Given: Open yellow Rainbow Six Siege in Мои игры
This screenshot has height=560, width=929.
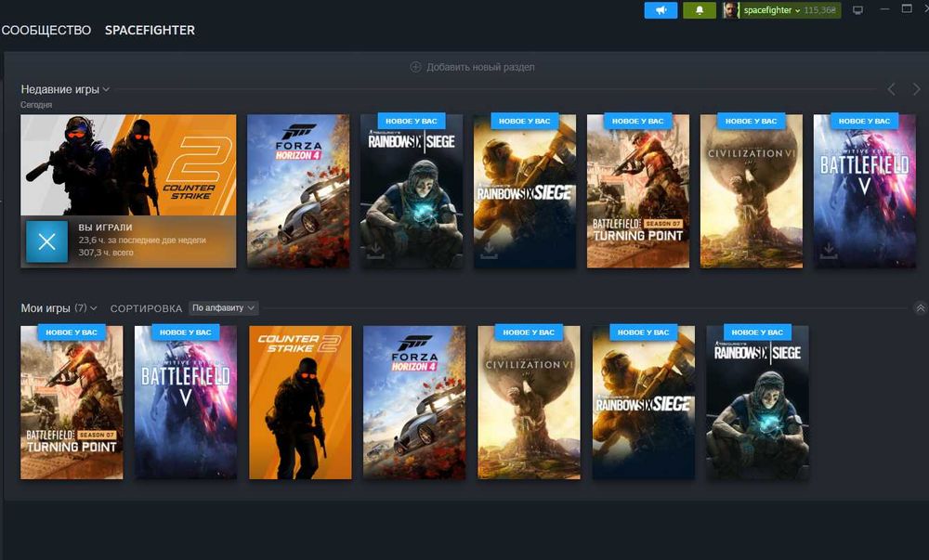Looking at the screenshot, I should 644,402.
